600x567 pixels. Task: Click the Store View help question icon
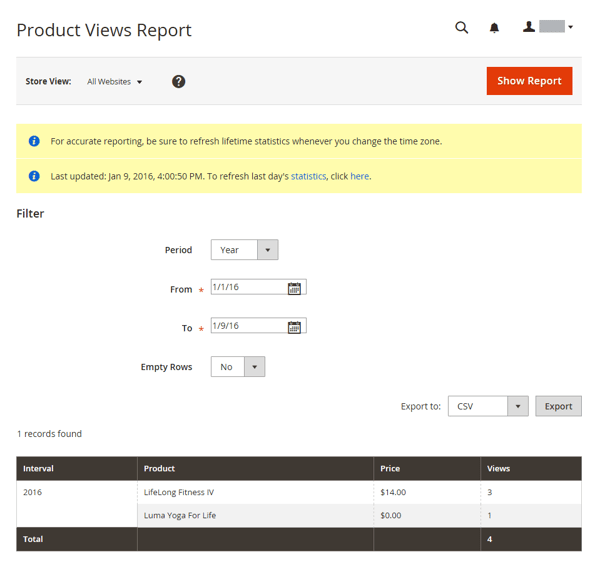coord(178,81)
